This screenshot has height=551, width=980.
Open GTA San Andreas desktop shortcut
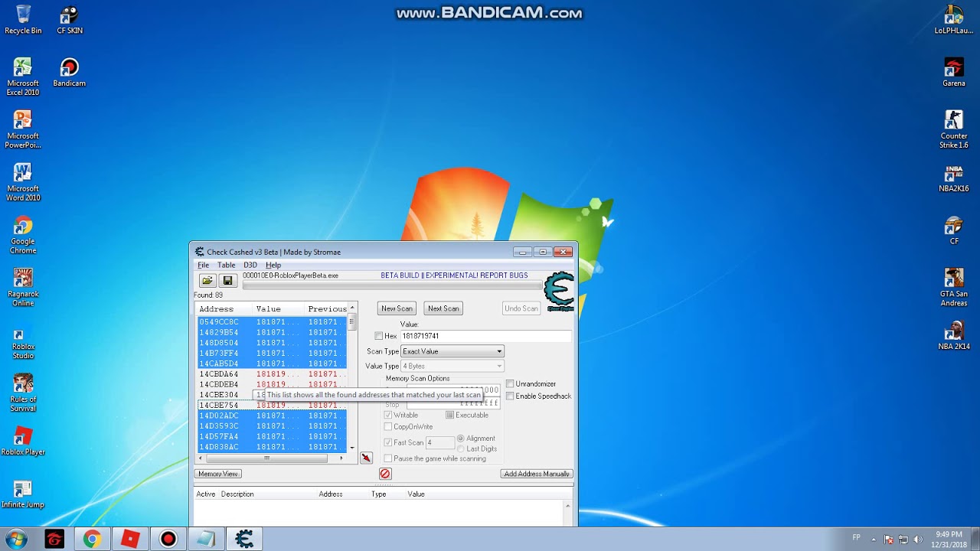[954, 287]
